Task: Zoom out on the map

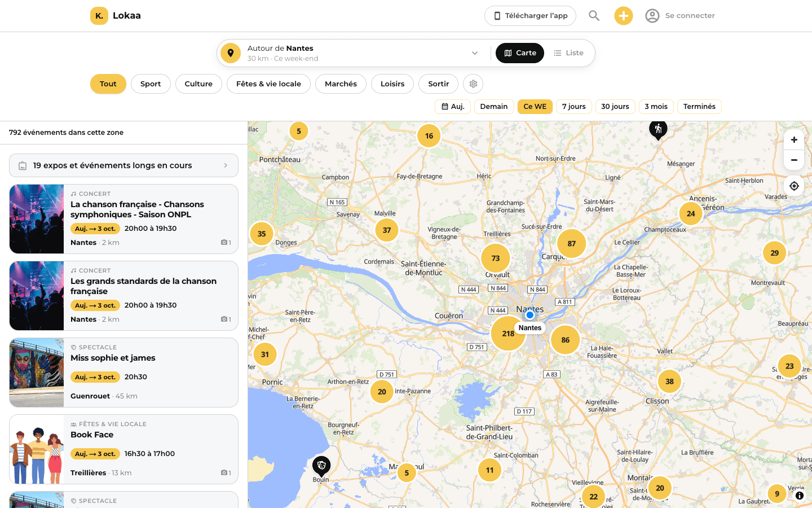Action: [794, 160]
